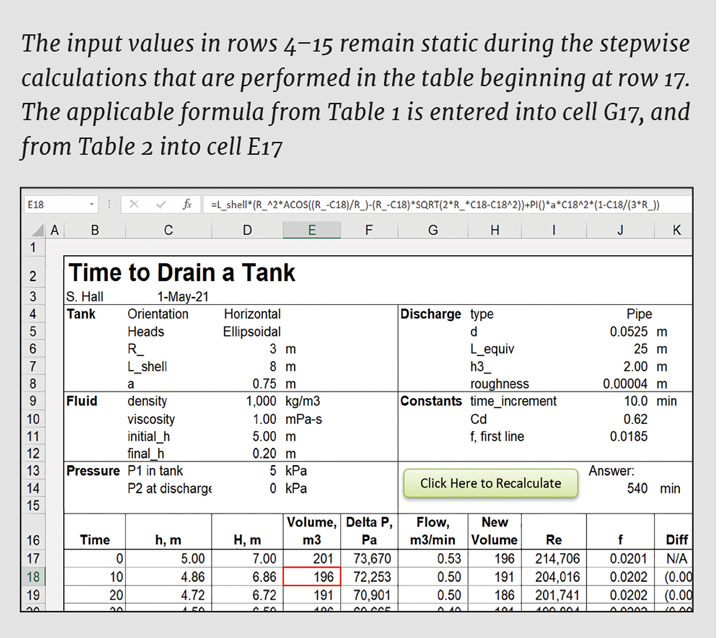
Task: Click the Select All corner triangle
Action: (x=36, y=231)
